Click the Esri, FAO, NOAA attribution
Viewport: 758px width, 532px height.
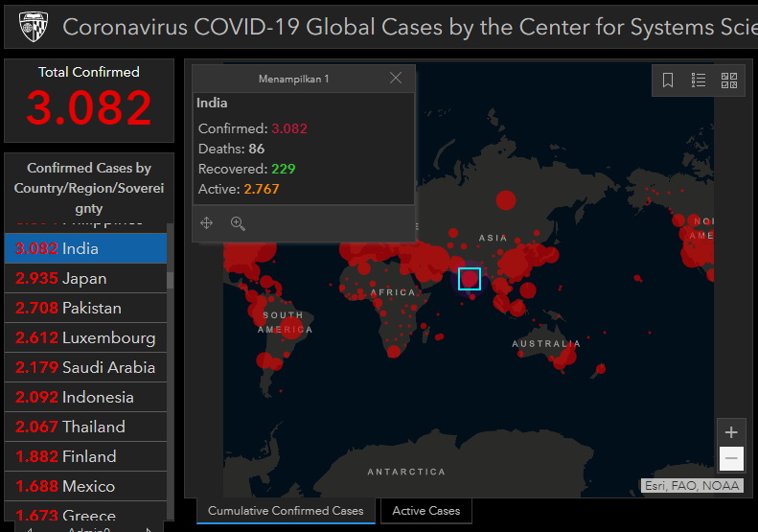[692, 486]
